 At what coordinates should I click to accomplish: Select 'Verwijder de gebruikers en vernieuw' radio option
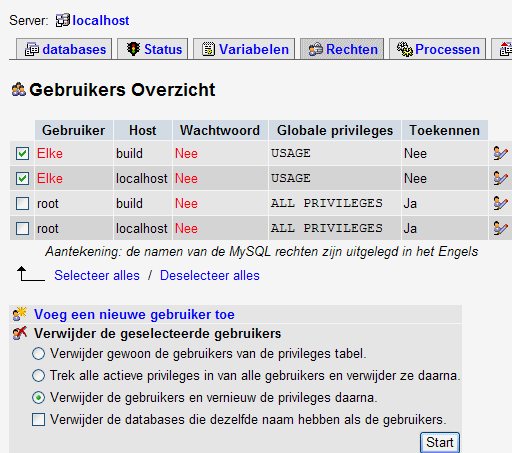(x=38, y=398)
